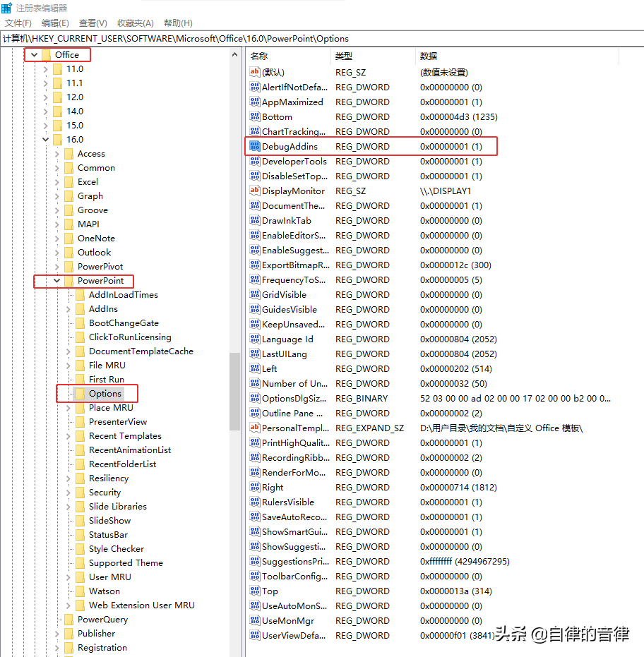
Task: Select the BootChangeGate key
Action: pyautogui.click(x=124, y=323)
